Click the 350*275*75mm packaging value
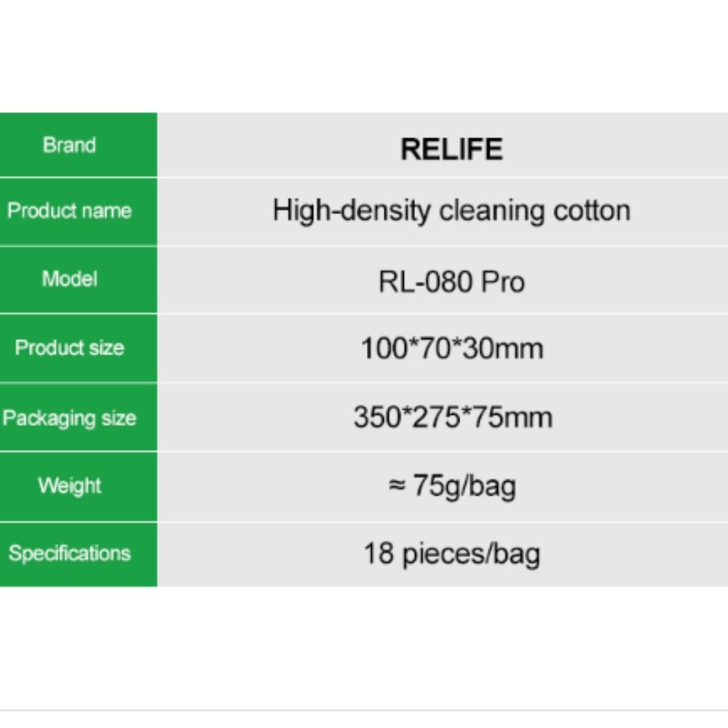The image size is (728, 728). 453,417
